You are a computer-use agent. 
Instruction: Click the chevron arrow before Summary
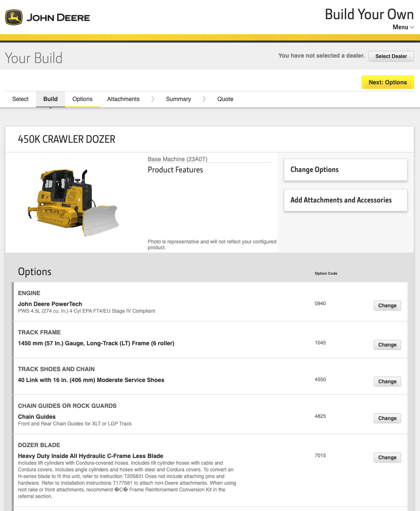click(x=153, y=99)
